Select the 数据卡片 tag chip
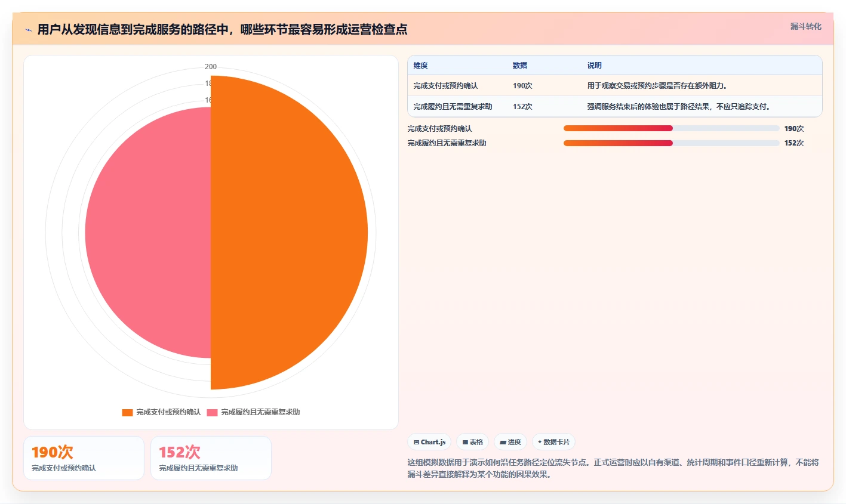The image size is (846, 504). pyautogui.click(x=553, y=442)
